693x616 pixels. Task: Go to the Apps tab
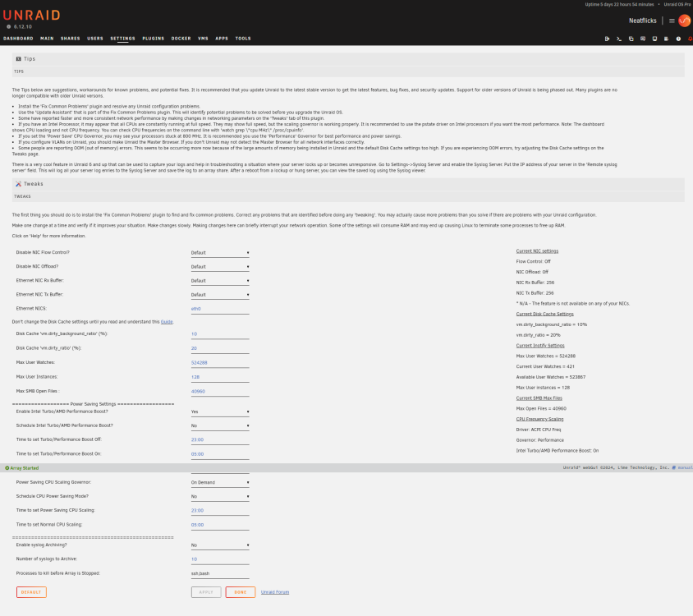click(222, 39)
